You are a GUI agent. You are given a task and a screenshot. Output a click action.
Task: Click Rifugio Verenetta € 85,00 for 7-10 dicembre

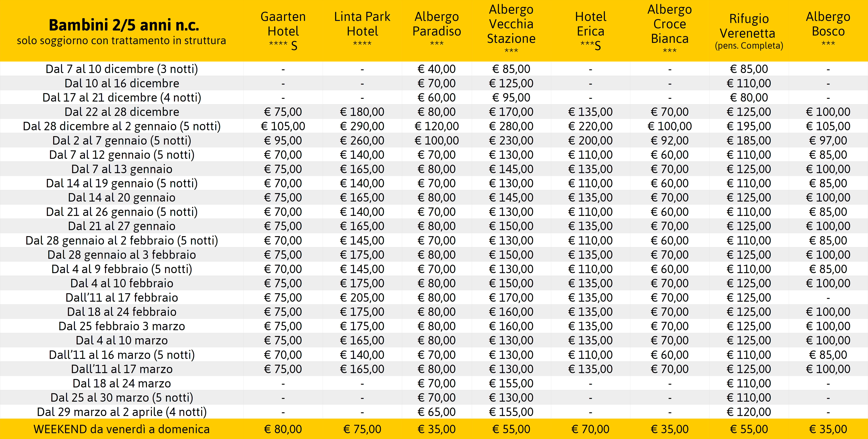coord(749,69)
